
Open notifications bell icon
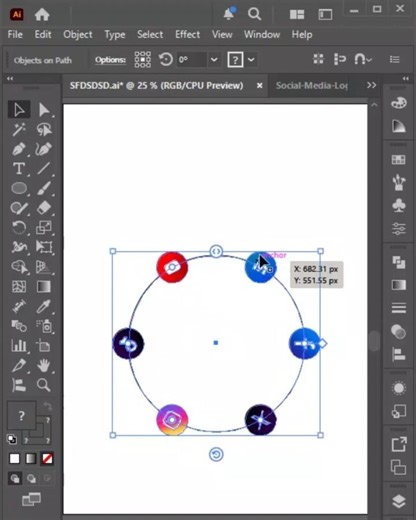229,13
